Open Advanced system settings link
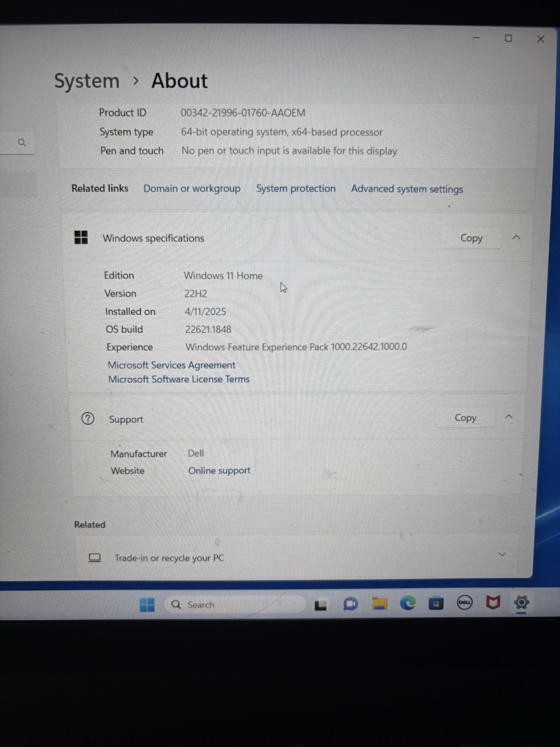 click(407, 189)
